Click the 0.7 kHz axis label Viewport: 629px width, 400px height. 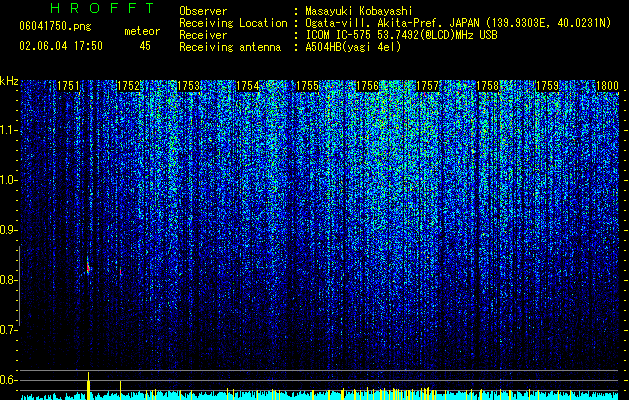(x=8, y=330)
